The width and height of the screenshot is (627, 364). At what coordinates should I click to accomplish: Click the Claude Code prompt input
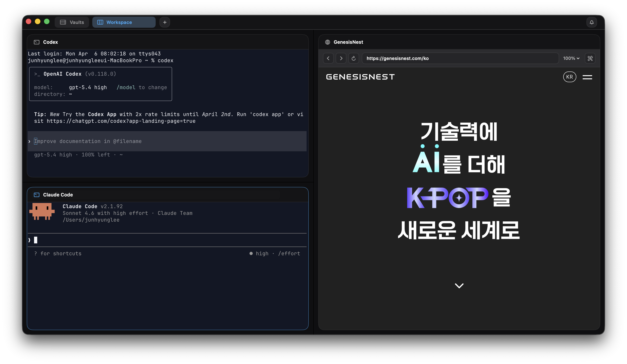[167, 240]
